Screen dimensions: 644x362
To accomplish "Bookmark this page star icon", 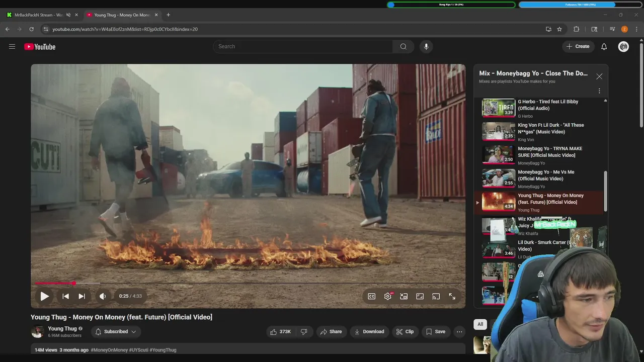I will pyautogui.click(x=559, y=29).
